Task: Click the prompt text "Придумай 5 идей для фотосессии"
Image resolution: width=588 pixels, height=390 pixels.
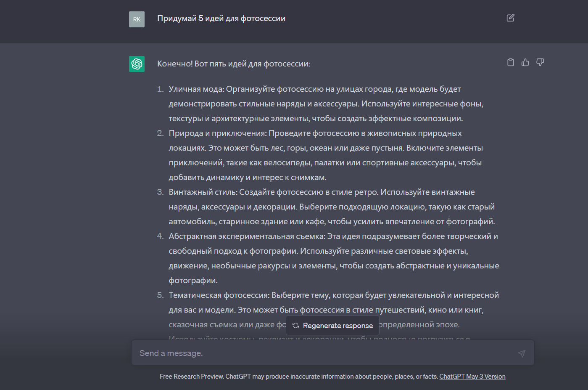Action: point(221,19)
